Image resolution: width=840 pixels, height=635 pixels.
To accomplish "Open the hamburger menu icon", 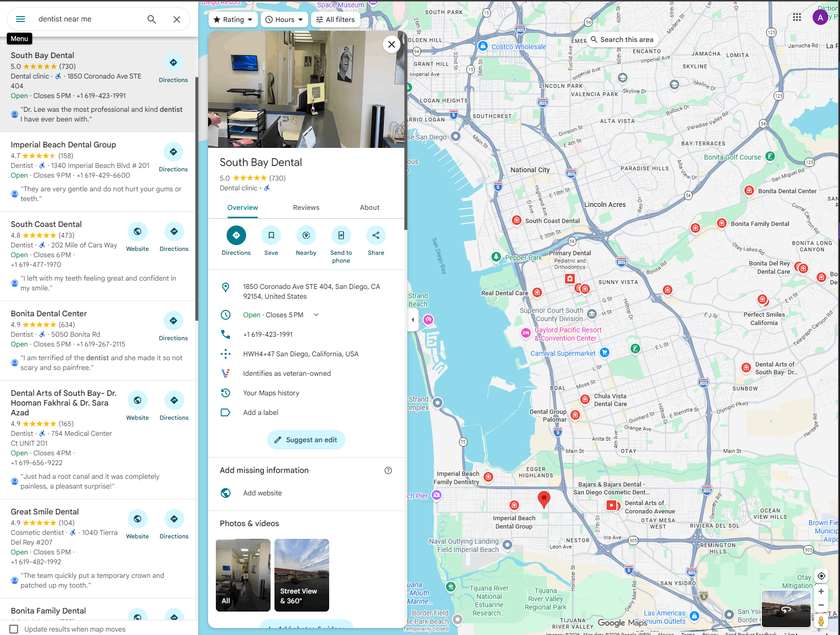I will point(21,19).
